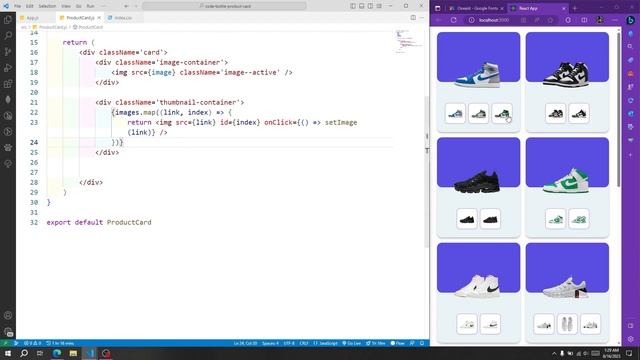Open browser tab actions menu icon
Image resolution: width=640 pixels, height=360 pixels.
(438, 8)
